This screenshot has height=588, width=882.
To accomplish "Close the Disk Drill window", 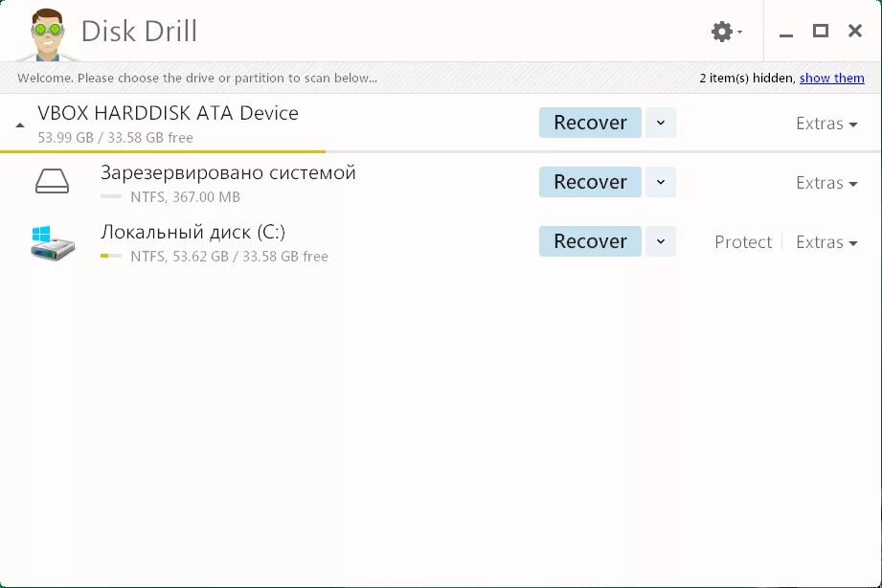I will [x=855, y=31].
